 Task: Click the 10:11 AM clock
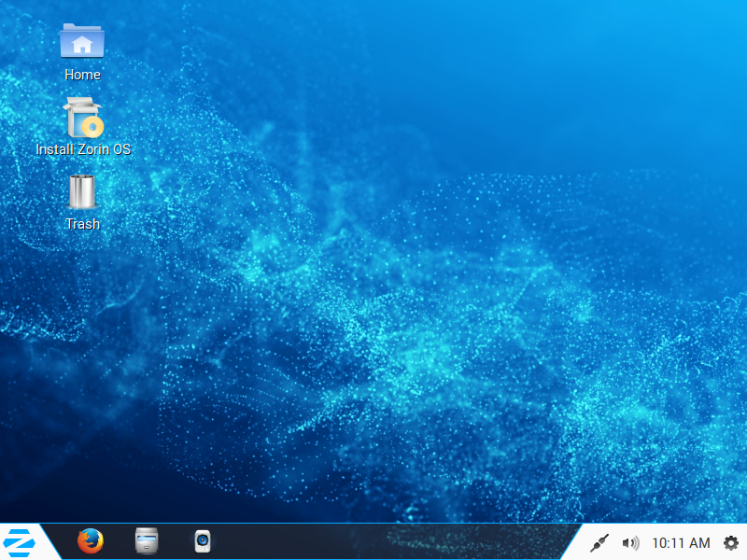tap(680, 542)
